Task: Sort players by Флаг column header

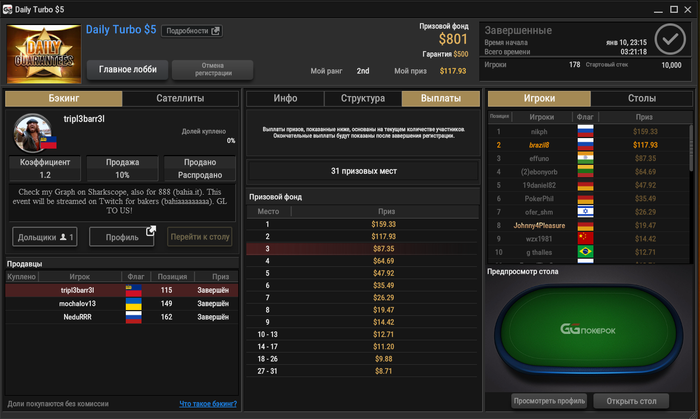Action: tap(585, 117)
